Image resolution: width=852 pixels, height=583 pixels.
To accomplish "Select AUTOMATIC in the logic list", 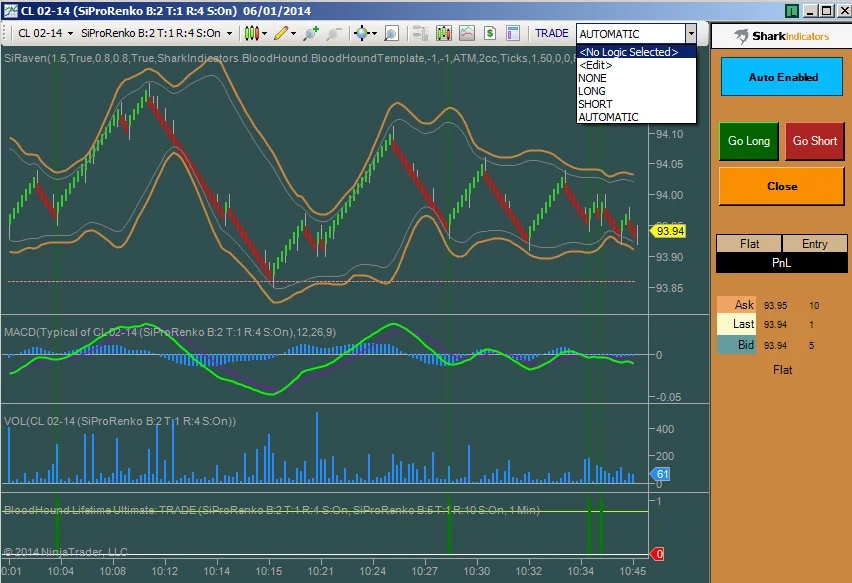I will [636, 117].
